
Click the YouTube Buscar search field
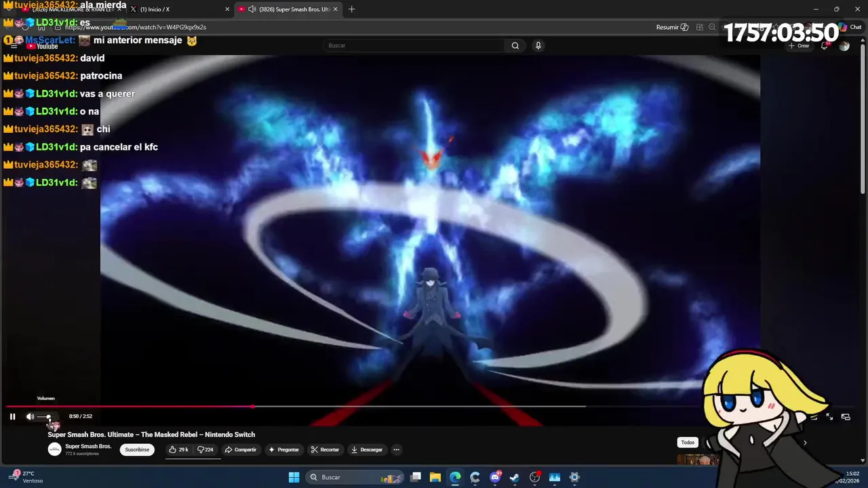coord(414,45)
